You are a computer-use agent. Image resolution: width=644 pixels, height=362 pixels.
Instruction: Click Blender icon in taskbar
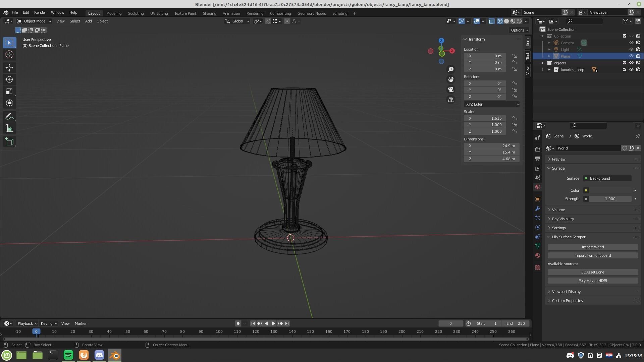tap(115, 355)
